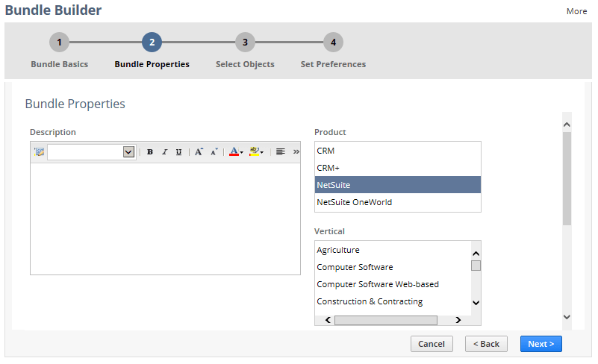Click step 2 Bundle Properties circle
This screenshot has width=598, height=364.
click(x=152, y=43)
